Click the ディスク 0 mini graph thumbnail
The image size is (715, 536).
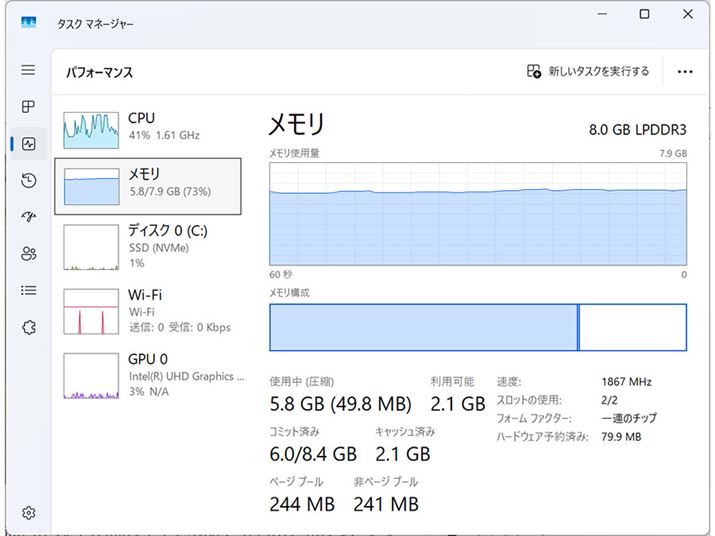tap(91, 247)
